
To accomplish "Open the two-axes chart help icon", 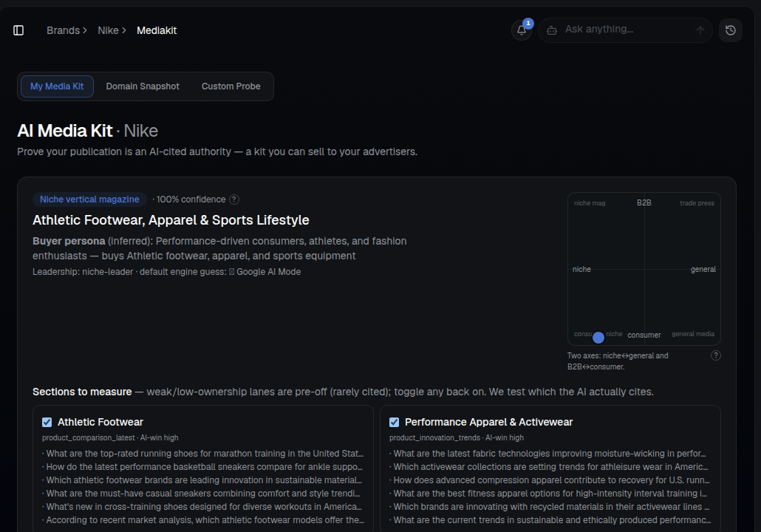I will 715,355.
